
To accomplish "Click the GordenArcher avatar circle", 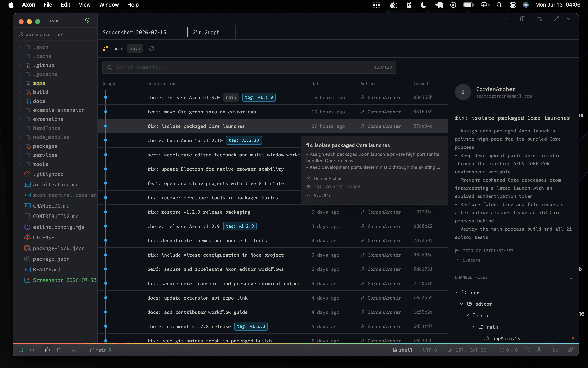I will 463,92.
